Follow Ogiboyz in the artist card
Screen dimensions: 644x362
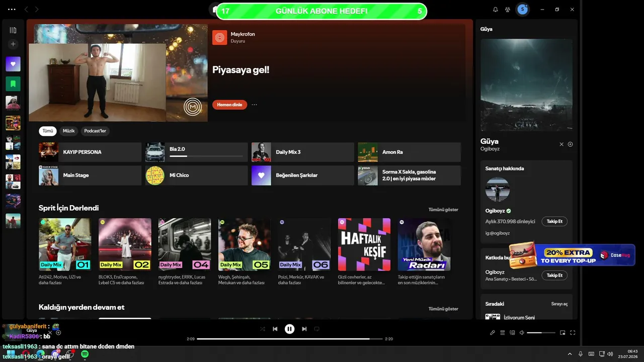tap(554, 221)
